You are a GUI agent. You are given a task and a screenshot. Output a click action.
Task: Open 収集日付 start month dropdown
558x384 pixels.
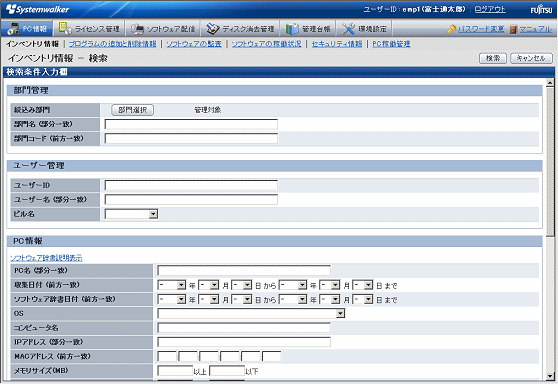(x=209, y=285)
